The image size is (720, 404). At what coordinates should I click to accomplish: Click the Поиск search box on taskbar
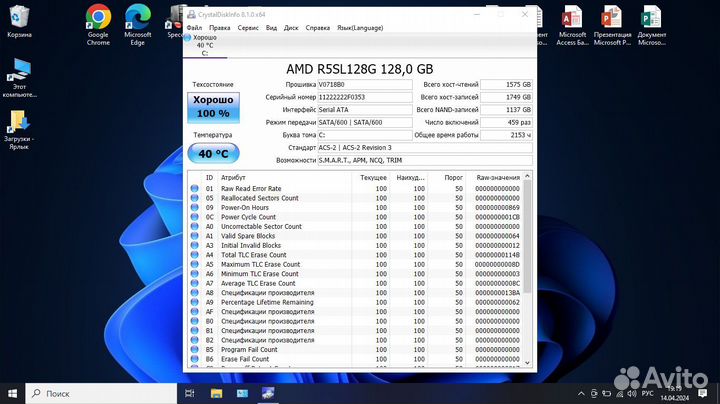(101, 393)
